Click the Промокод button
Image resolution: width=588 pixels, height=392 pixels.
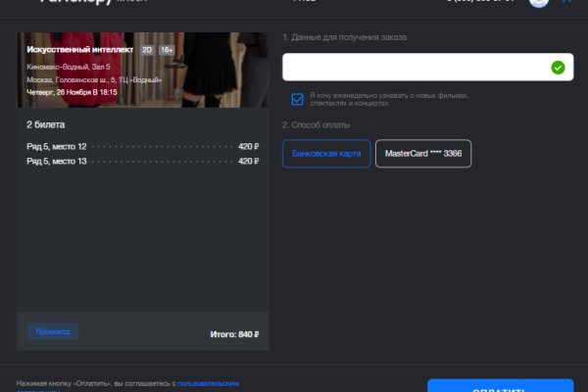53,332
